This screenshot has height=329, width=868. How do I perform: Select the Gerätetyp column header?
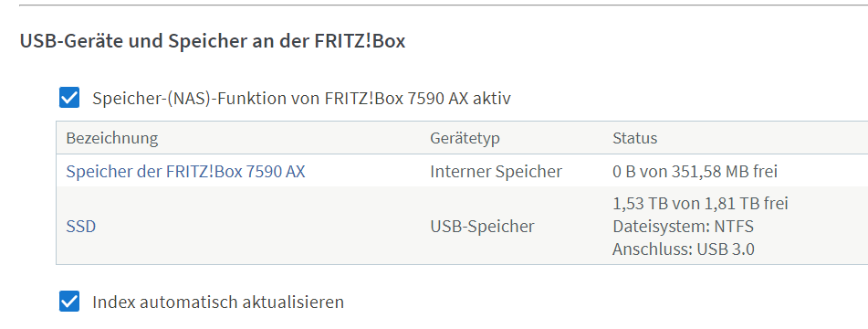(465, 138)
